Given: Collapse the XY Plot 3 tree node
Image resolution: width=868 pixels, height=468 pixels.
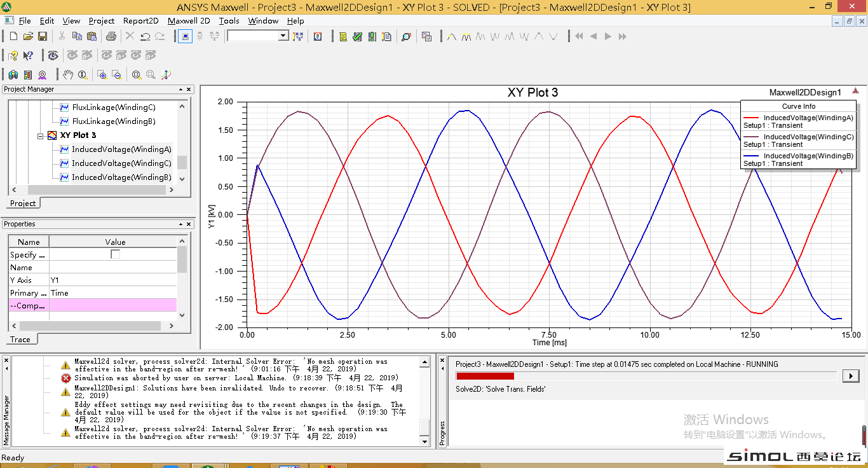Looking at the screenshot, I should (x=41, y=135).
